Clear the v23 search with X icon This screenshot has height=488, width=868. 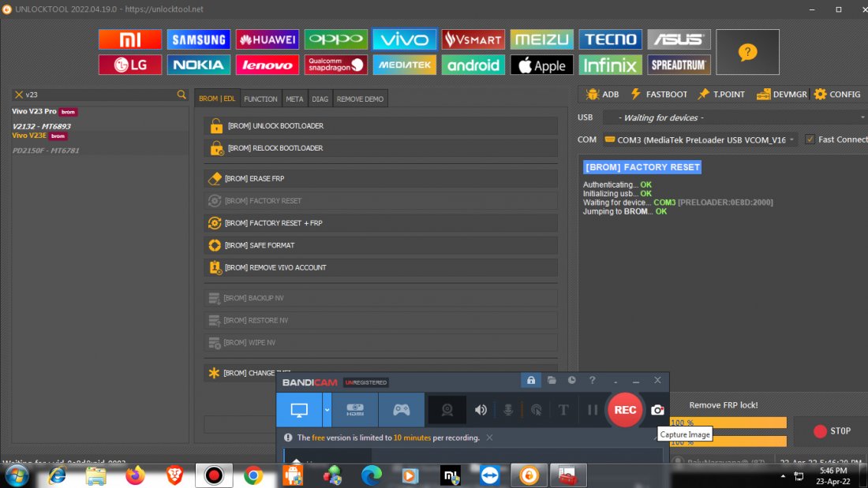point(18,95)
